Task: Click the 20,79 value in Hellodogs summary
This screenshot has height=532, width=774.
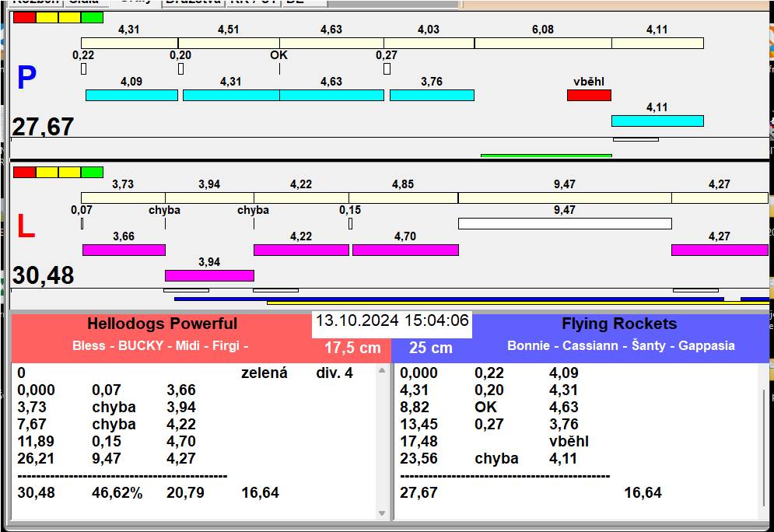Action: [185, 492]
